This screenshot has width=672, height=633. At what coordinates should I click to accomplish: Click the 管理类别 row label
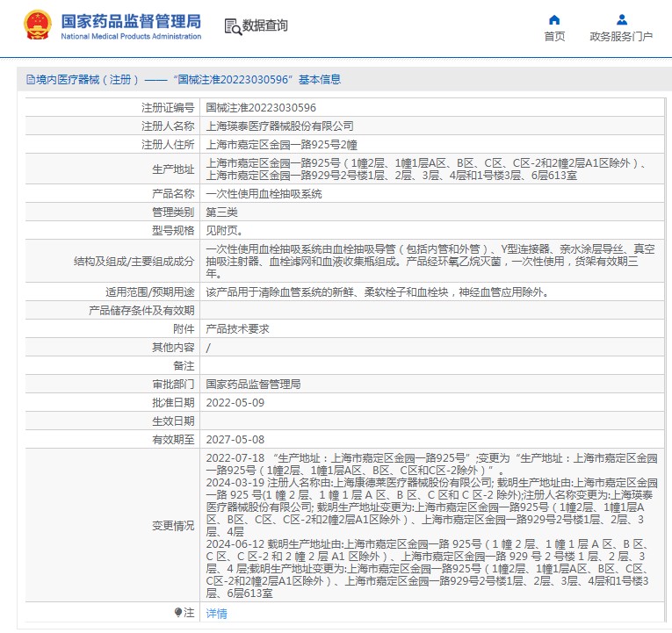click(x=173, y=212)
